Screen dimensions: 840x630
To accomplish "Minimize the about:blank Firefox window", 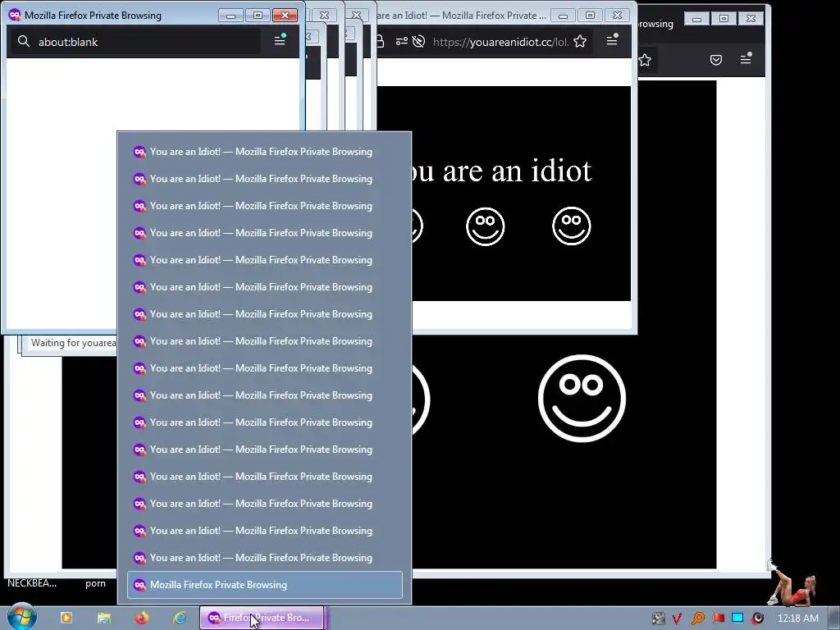I will (231, 16).
